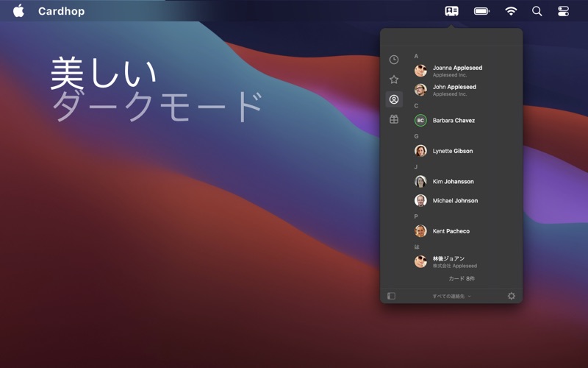Select Barbara Chavez contact

(465, 120)
